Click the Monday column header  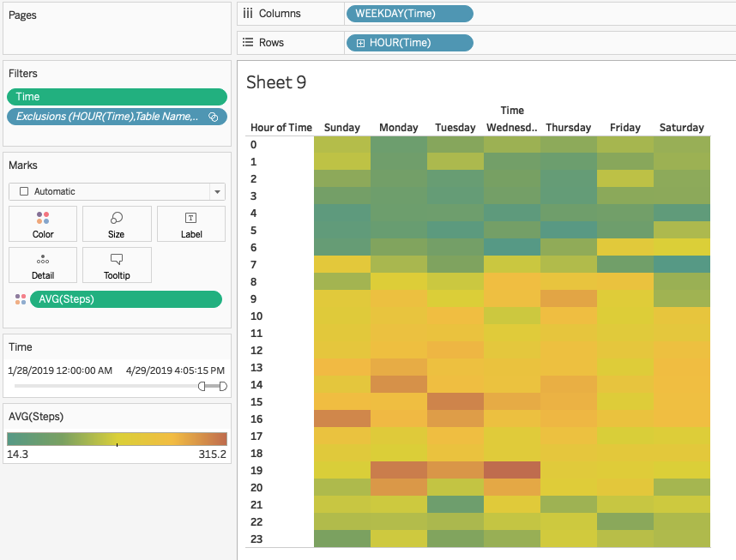tap(399, 128)
